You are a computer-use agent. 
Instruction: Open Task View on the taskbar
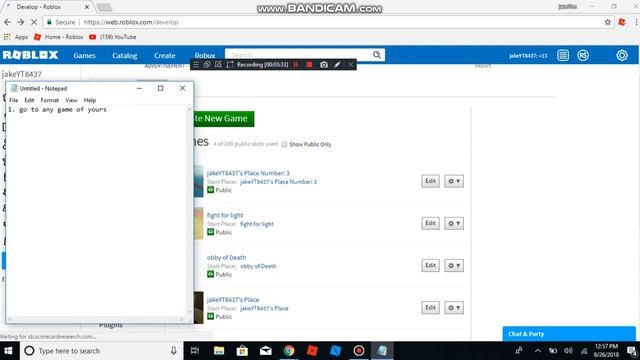(195, 351)
